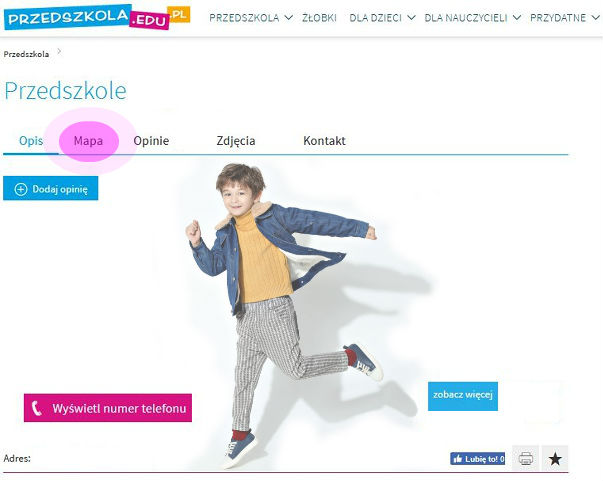Select the Kontakt tab
The image size is (603, 481).
324,141
